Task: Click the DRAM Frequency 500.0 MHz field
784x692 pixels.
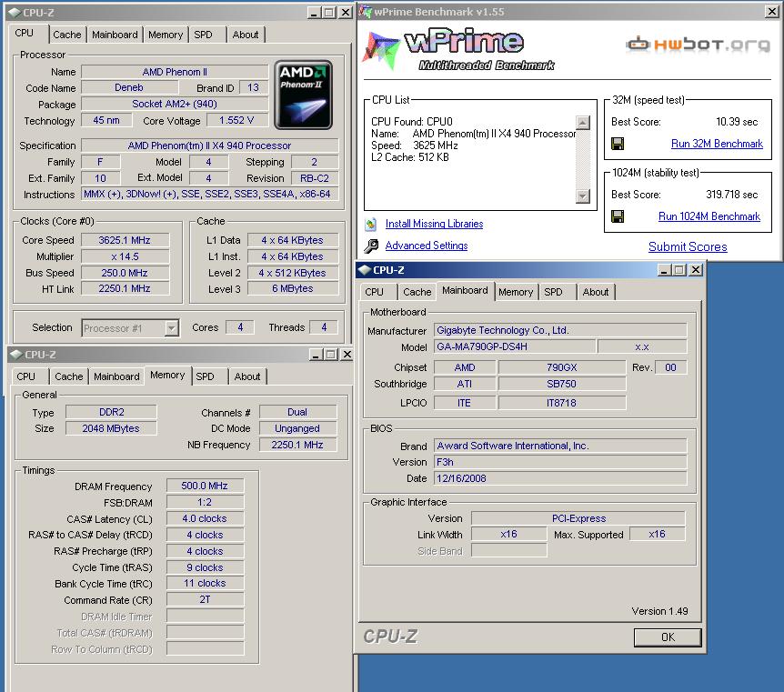Action: tap(205, 486)
